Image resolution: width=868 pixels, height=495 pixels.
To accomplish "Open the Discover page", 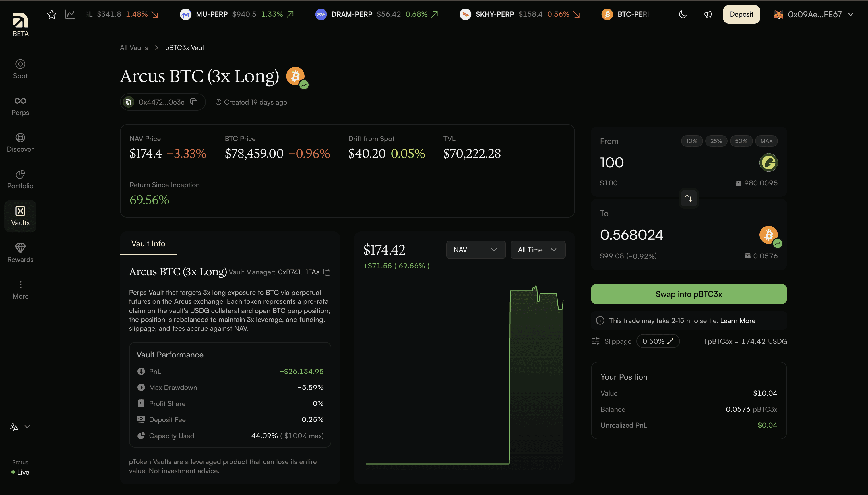I will (x=20, y=142).
